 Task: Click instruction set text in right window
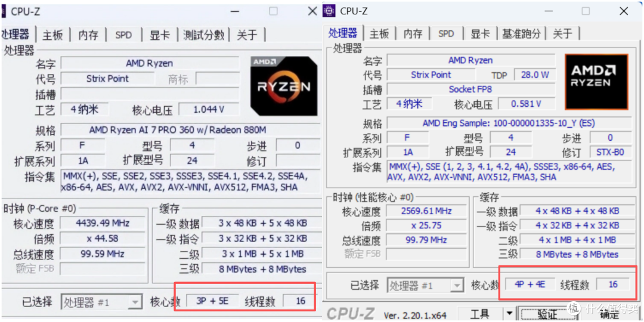[509, 172]
